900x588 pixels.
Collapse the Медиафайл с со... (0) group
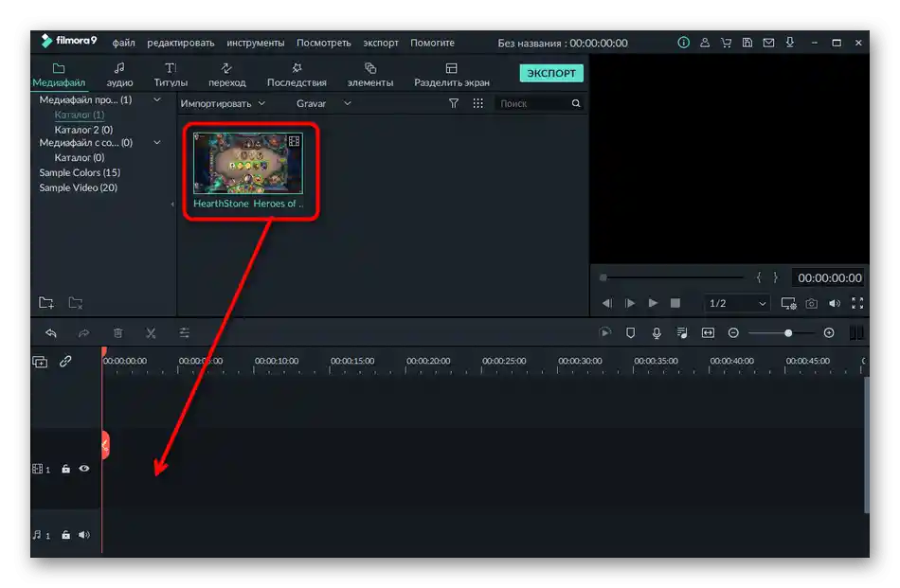click(x=156, y=142)
